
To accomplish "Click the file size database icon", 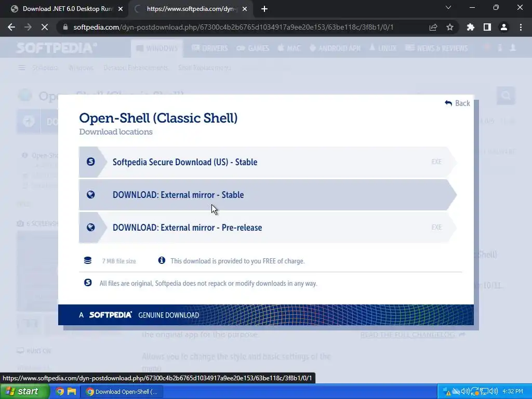I will pos(87,260).
